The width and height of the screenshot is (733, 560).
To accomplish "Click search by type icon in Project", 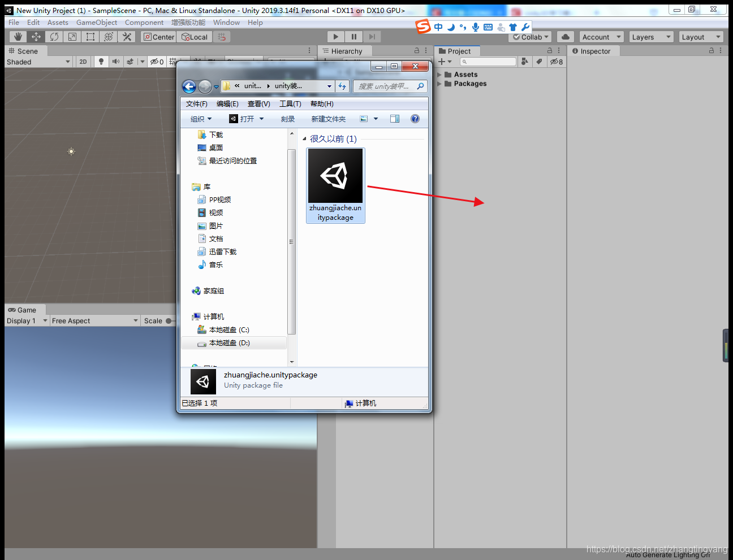I will tap(525, 62).
